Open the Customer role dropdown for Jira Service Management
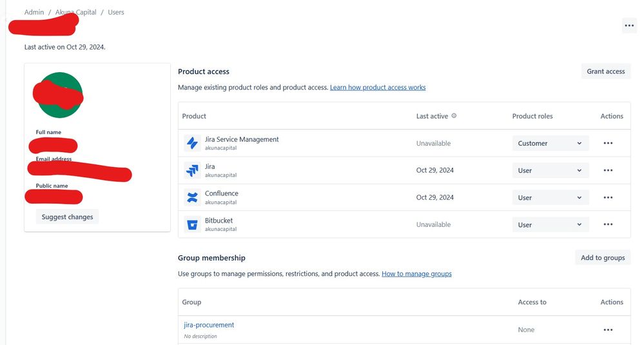The width and height of the screenshot is (644, 345). [551, 143]
